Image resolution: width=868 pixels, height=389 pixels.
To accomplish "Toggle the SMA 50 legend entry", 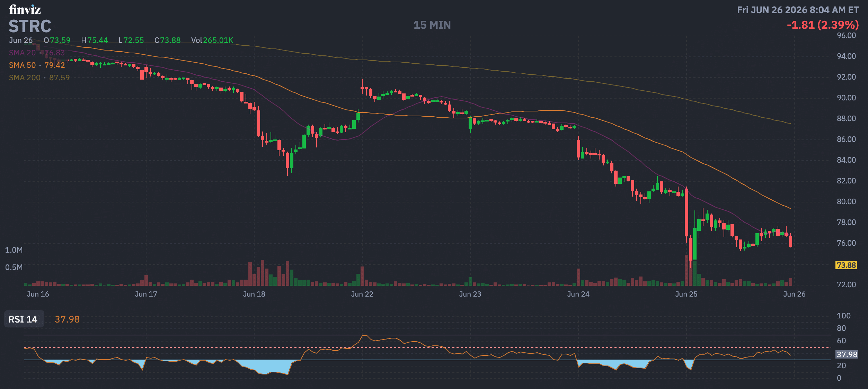I will coord(37,65).
